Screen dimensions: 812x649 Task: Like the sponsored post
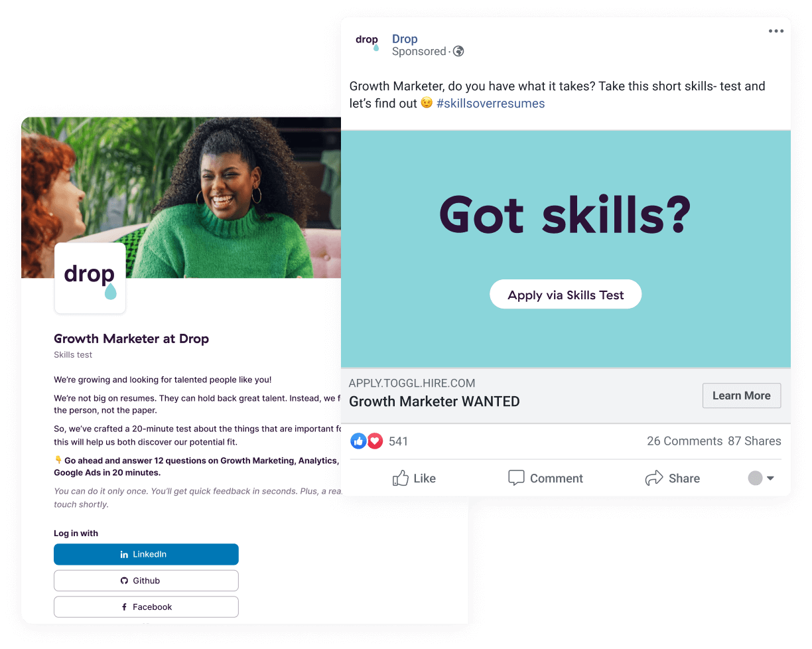[414, 478]
